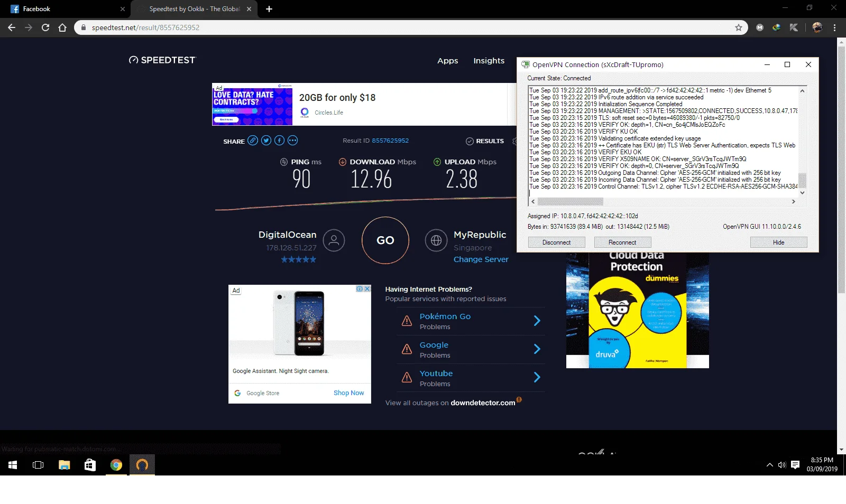Image resolution: width=846 pixels, height=504 pixels.
Task: Open the Google problems link
Action: tap(434, 345)
